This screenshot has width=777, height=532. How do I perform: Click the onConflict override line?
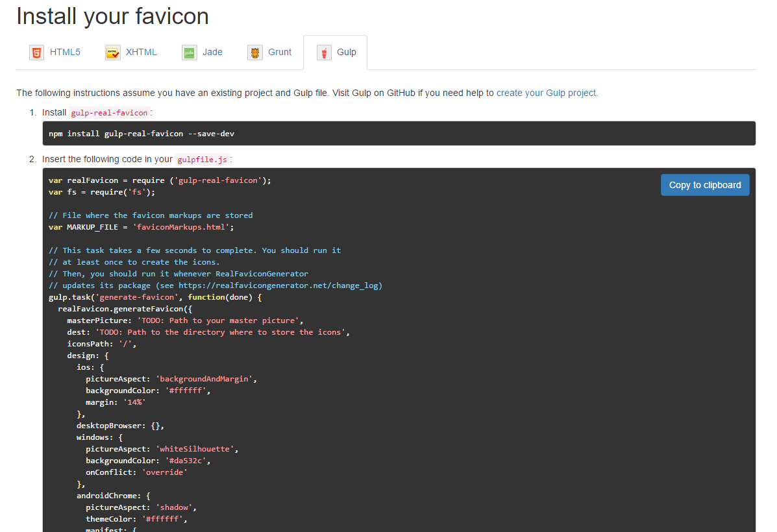[136, 472]
